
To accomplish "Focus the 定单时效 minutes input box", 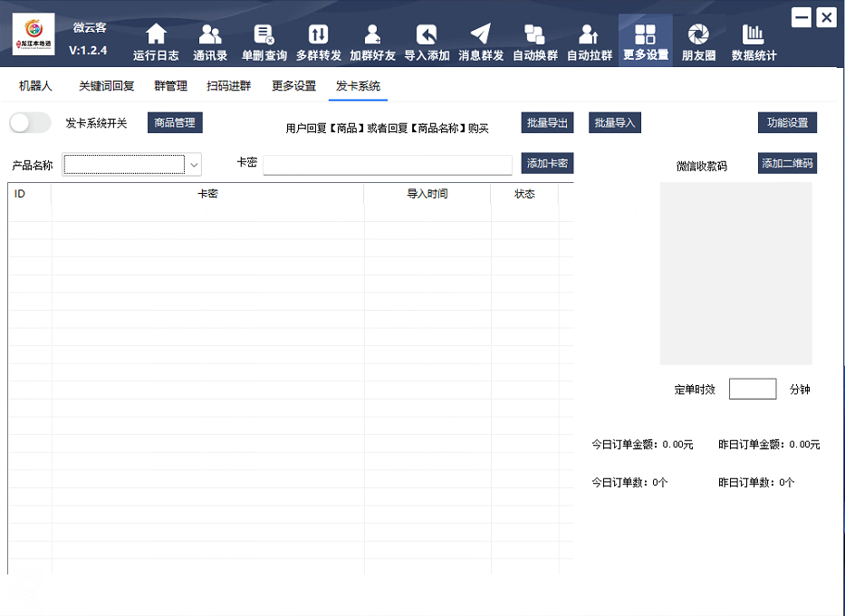I will tap(752, 390).
